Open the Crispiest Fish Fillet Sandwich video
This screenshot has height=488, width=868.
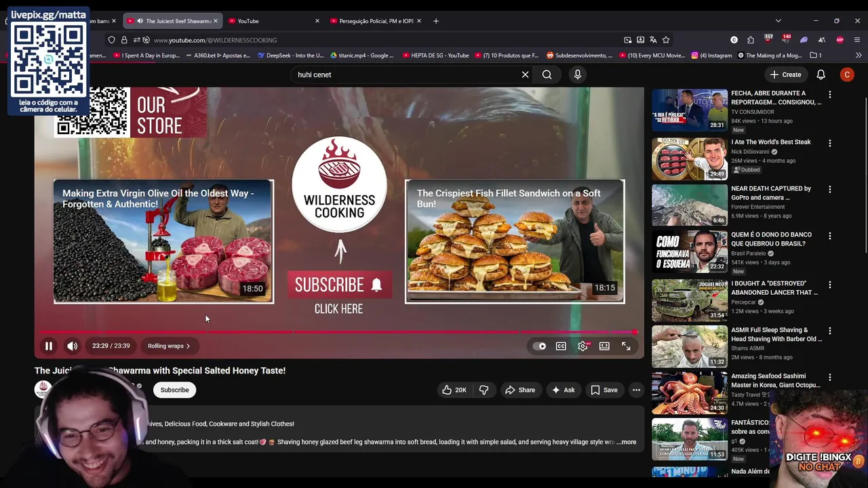515,241
